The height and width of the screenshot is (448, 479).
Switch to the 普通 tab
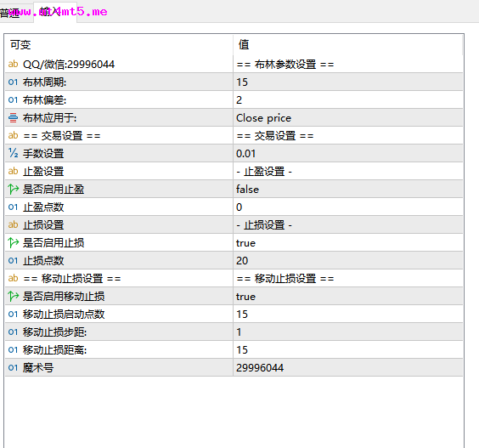[x=11, y=13]
